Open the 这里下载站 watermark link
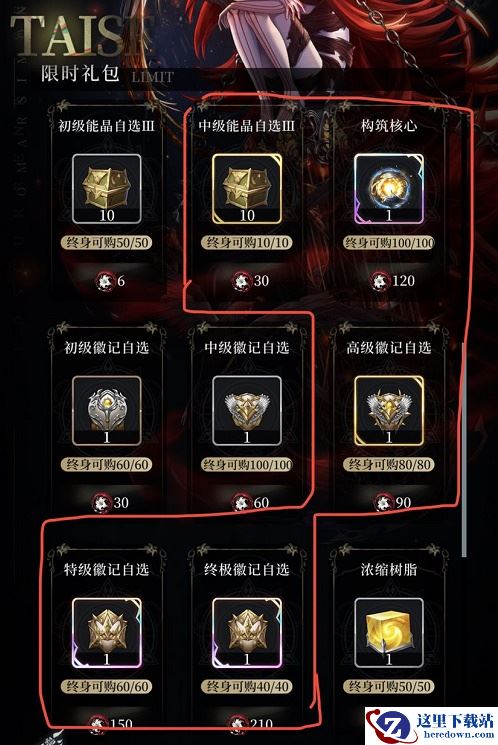The height and width of the screenshot is (745, 498). tap(431, 726)
